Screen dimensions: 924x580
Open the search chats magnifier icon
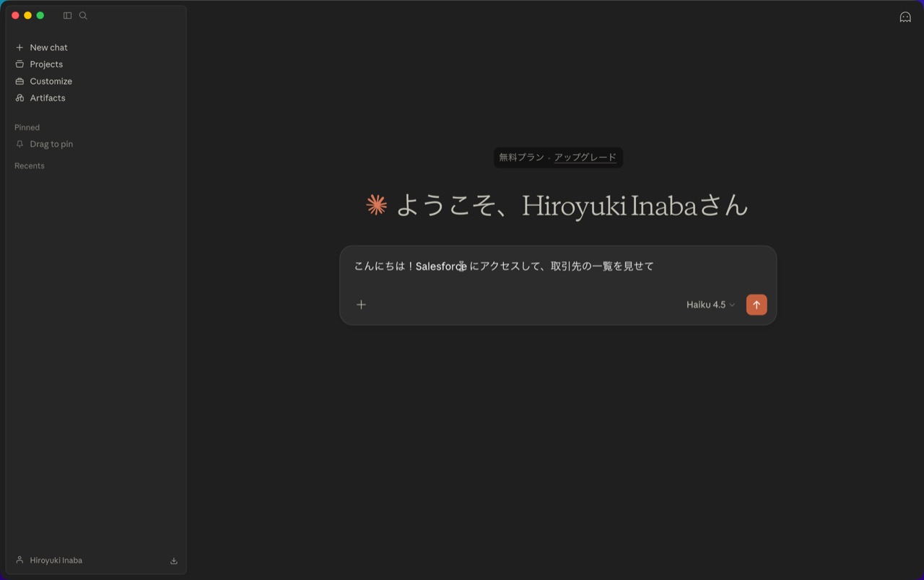tap(83, 15)
